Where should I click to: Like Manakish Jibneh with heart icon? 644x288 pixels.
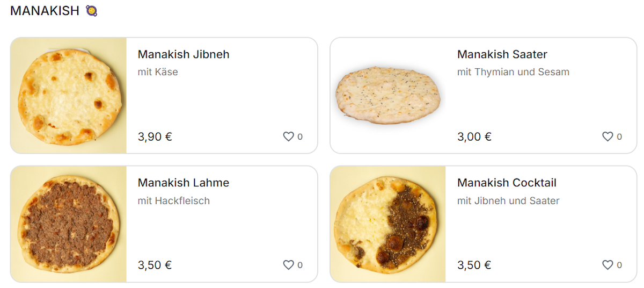(288, 136)
